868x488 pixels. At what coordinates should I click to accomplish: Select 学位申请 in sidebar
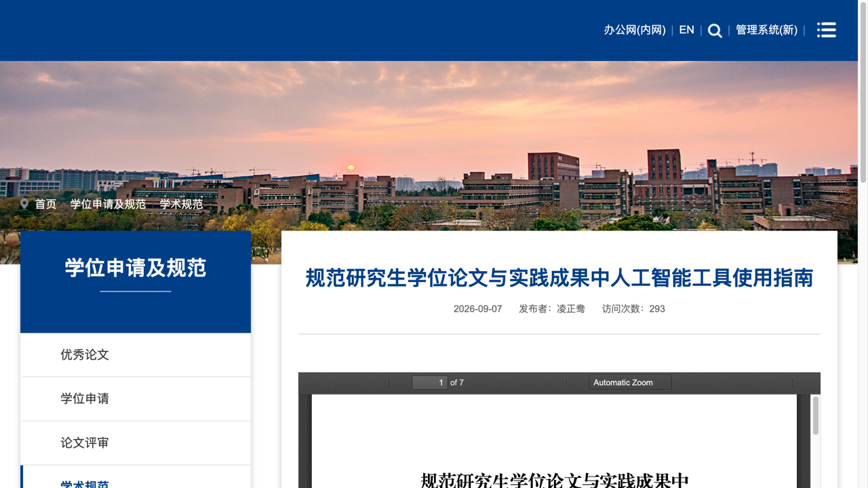[x=136, y=399]
